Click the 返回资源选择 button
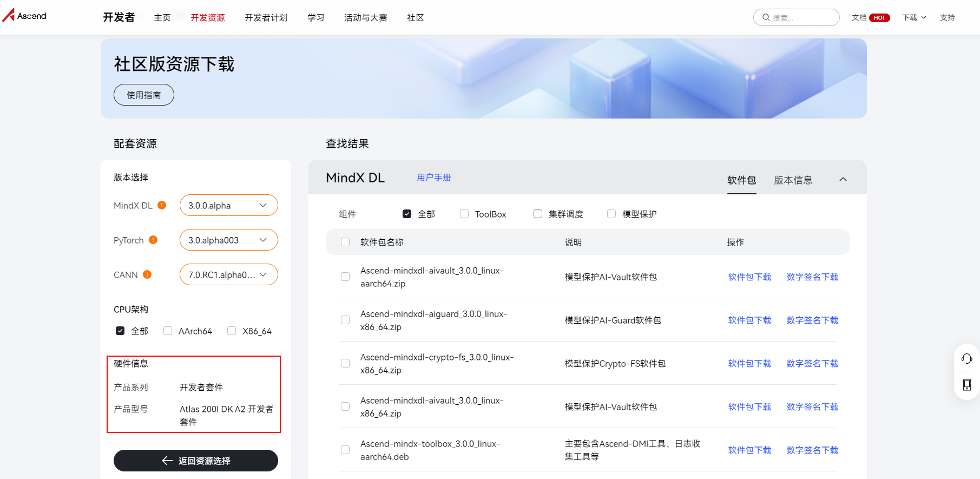 (196, 461)
